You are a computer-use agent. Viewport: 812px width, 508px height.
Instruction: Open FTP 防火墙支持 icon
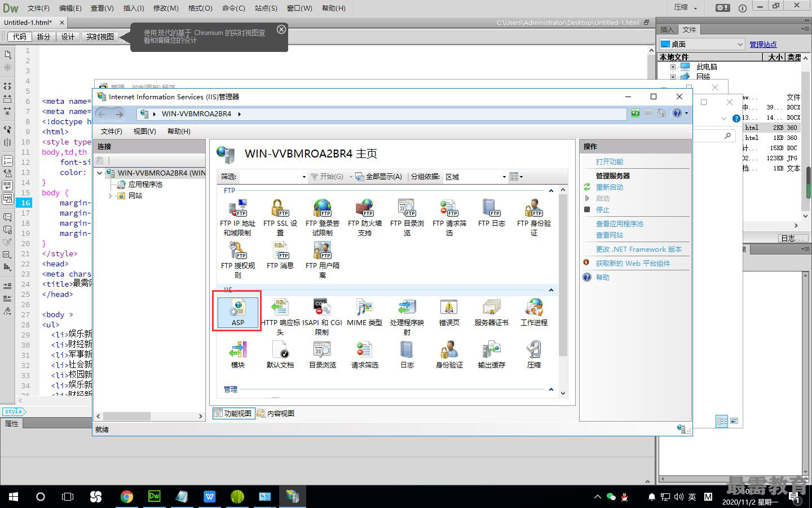pyautogui.click(x=364, y=217)
